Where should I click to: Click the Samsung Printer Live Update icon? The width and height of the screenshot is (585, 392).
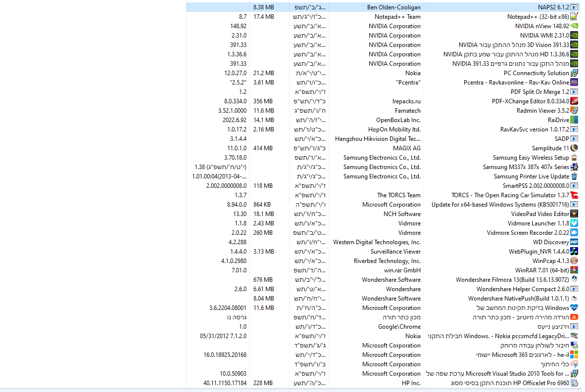574,176
